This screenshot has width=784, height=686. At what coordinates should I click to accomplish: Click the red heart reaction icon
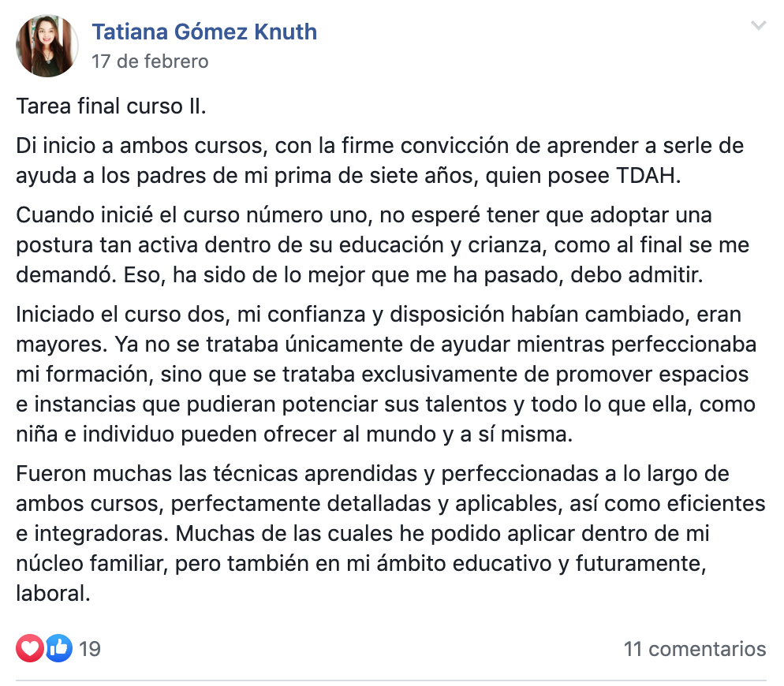(x=30, y=648)
